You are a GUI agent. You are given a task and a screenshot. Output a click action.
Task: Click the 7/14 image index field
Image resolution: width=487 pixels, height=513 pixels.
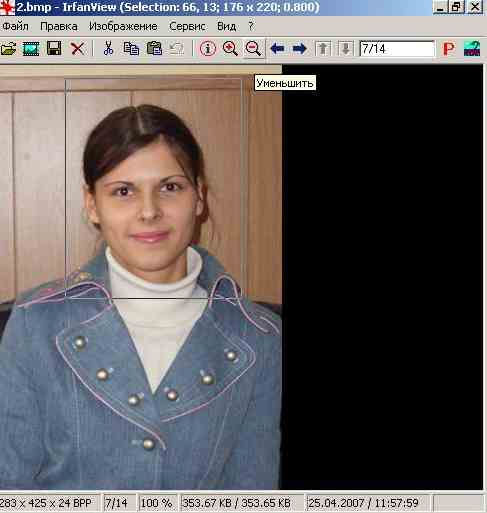coord(397,49)
